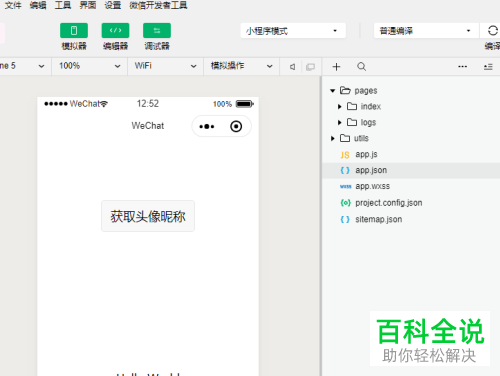Select app.json in the file tree
Screen dimensions: 500x376
tap(411, 170)
